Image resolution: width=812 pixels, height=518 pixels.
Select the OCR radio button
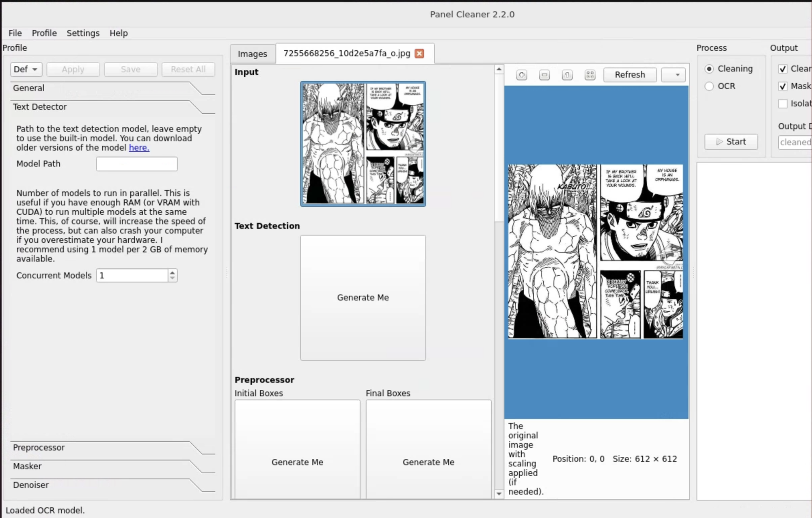pyautogui.click(x=709, y=86)
